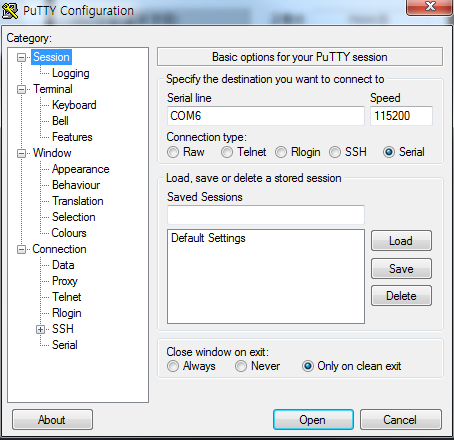
Task: Load the selected saved session
Action: 401,241
